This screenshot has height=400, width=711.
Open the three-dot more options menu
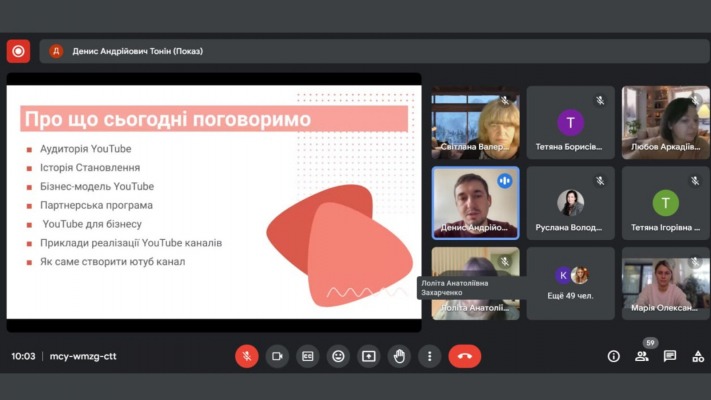pyautogui.click(x=429, y=356)
